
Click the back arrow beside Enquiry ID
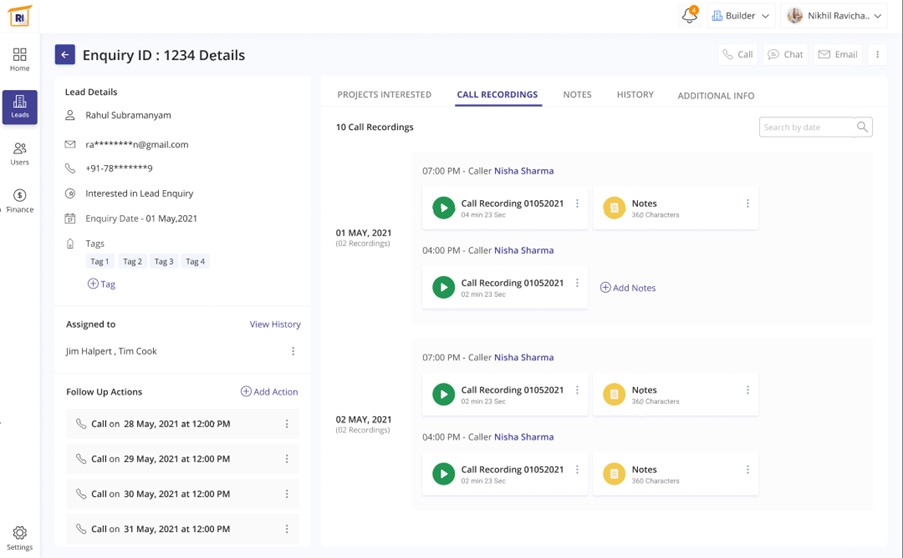pos(65,55)
